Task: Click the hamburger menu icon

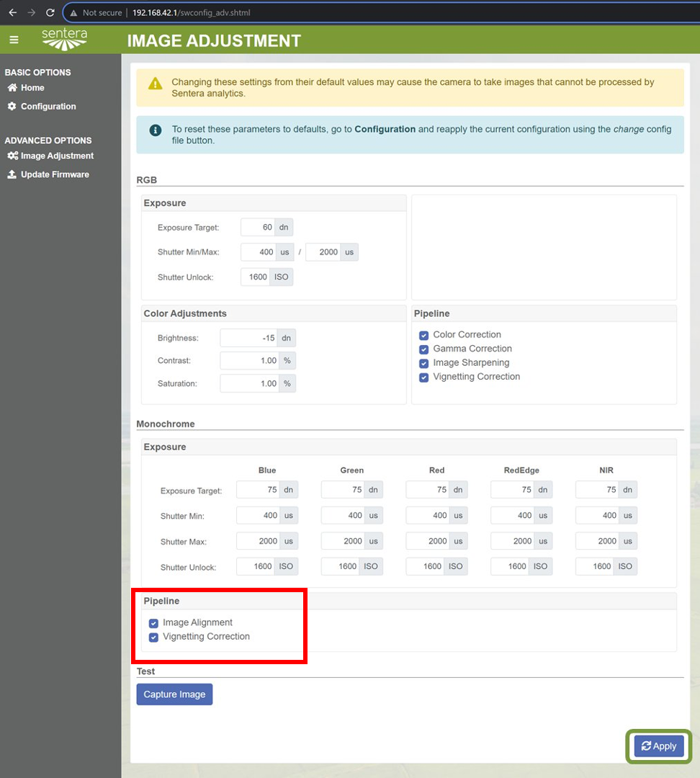Action: (x=14, y=40)
